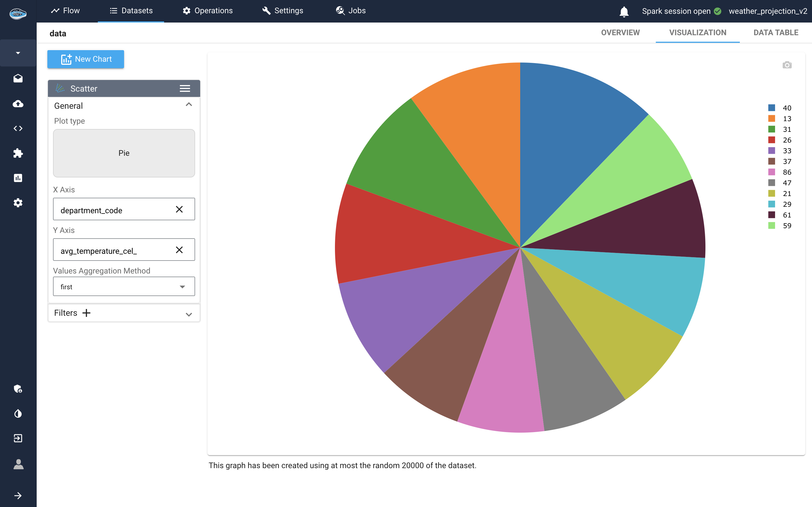Viewport: 812px width, 507px height.
Task: Collapse the General section
Action: pyautogui.click(x=189, y=105)
